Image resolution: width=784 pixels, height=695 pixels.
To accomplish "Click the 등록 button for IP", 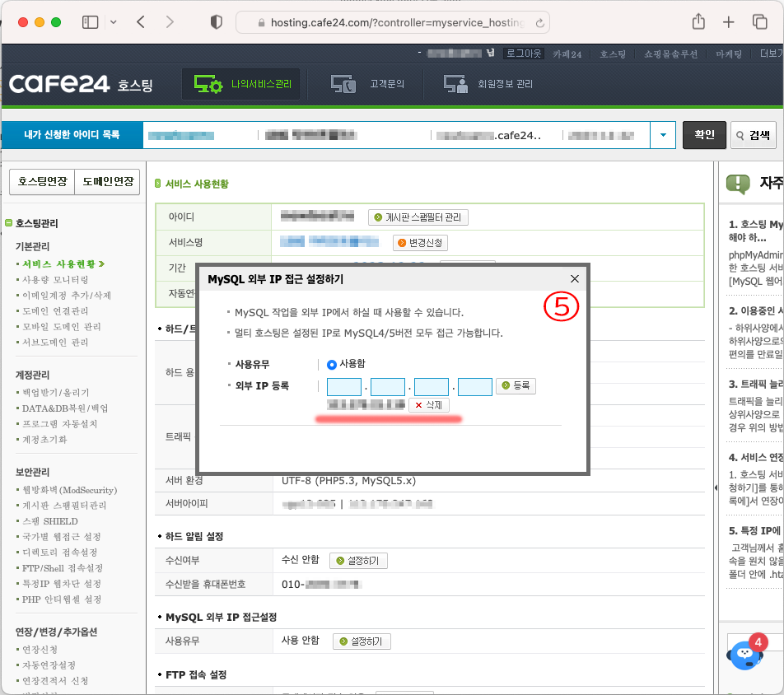I will (x=516, y=386).
